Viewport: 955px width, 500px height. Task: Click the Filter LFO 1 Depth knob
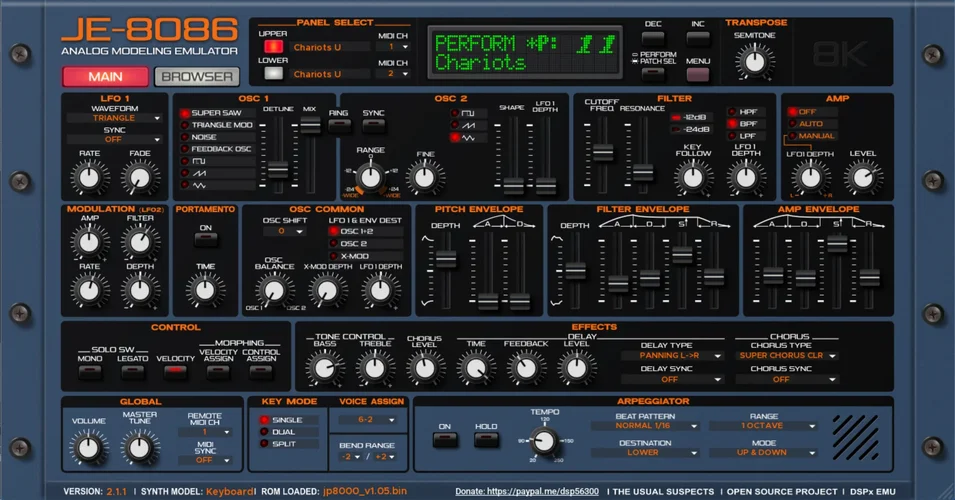click(x=746, y=178)
